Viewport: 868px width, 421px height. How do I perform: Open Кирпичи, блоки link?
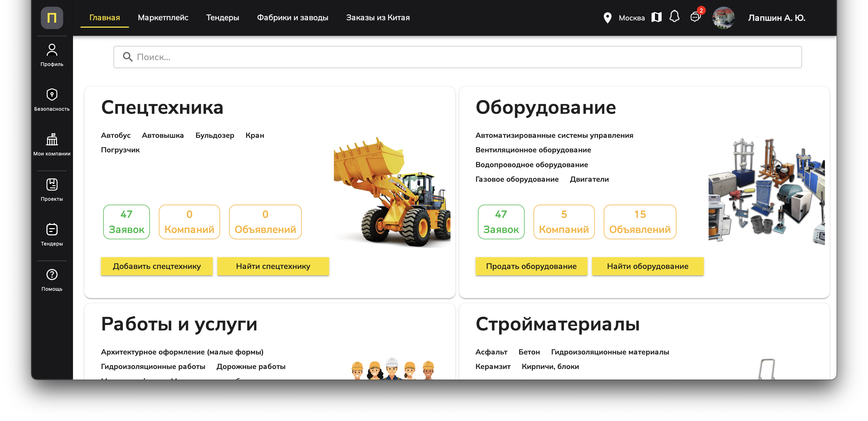click(550, 366)
